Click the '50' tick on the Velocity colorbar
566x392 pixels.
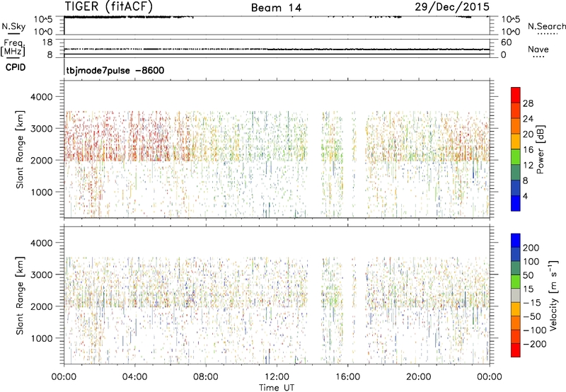point(528,275)
